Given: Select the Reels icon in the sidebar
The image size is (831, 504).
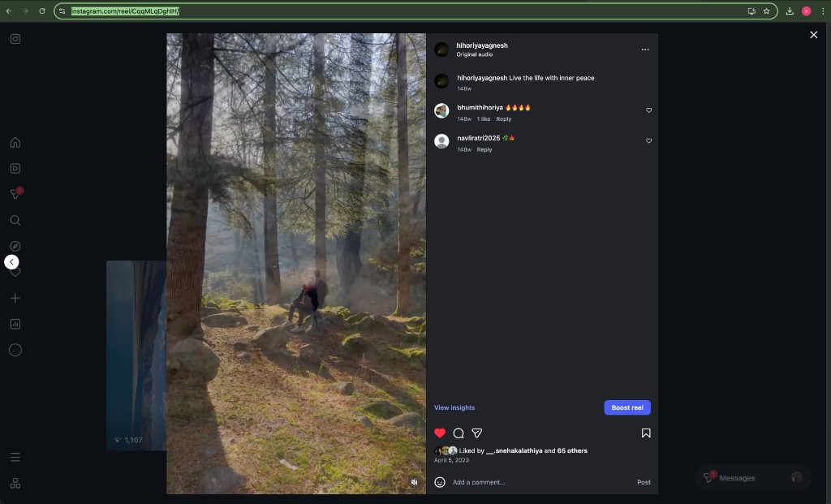Looking at the screenshot, I should point(15,168).
